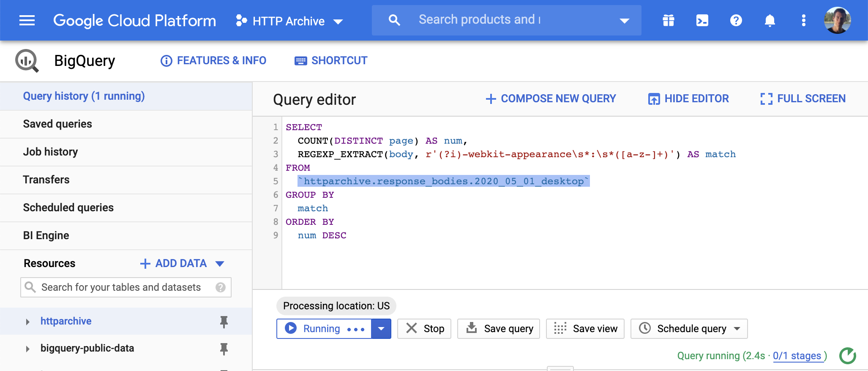Open Transfers section
This screenshot has width=868, height=371.
point(126,180)
